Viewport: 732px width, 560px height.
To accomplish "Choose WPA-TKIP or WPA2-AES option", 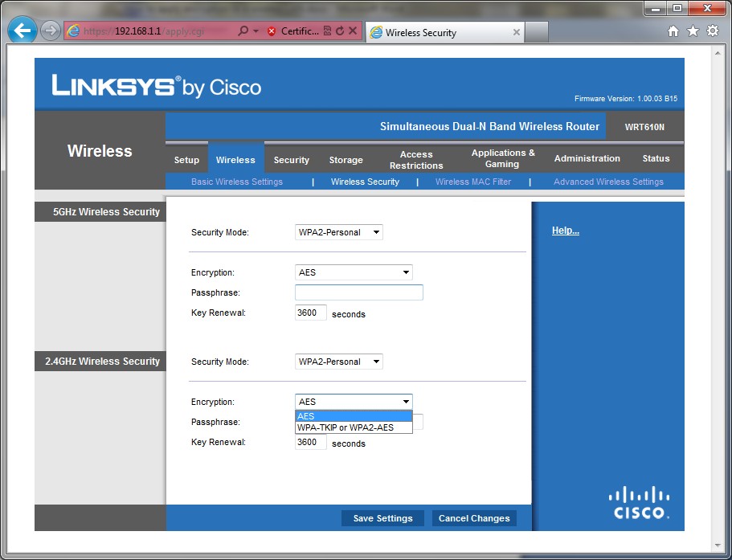I will [x=354, y=427].
